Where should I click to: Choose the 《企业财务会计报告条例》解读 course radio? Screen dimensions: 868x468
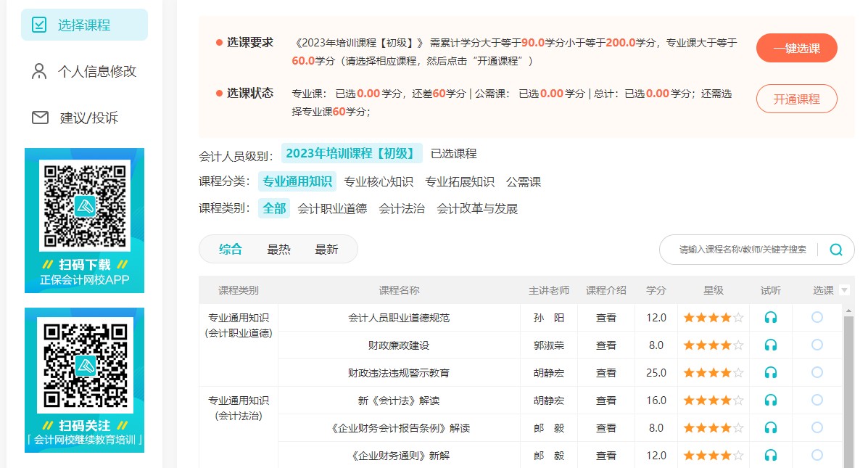817,427
